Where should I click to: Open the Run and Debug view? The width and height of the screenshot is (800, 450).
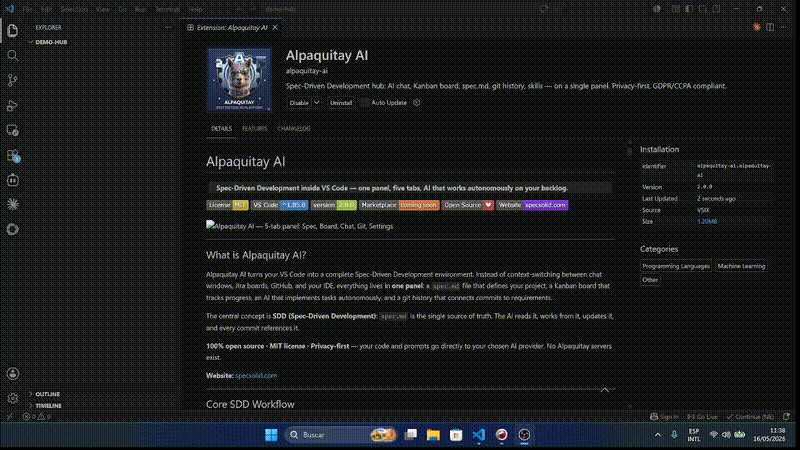point(12,105)
